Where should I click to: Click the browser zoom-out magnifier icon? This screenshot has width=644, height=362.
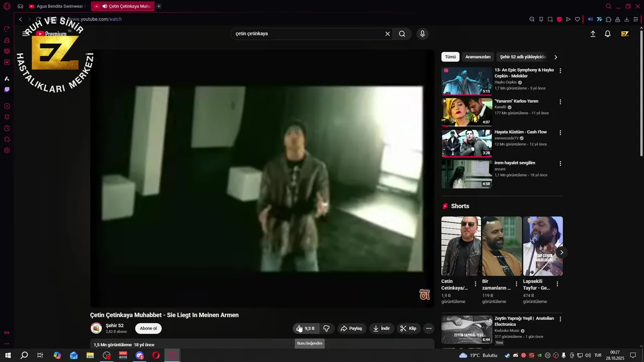point(532,20)
